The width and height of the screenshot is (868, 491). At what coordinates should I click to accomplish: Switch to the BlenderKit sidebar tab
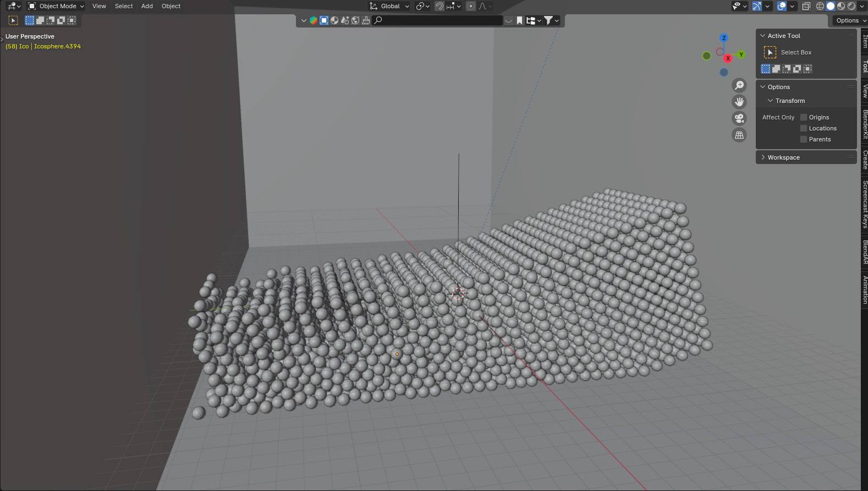865,124
